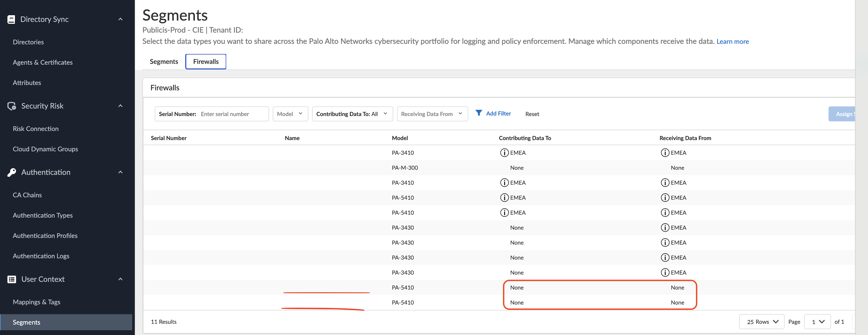Switch to the Segments tab

164,62
